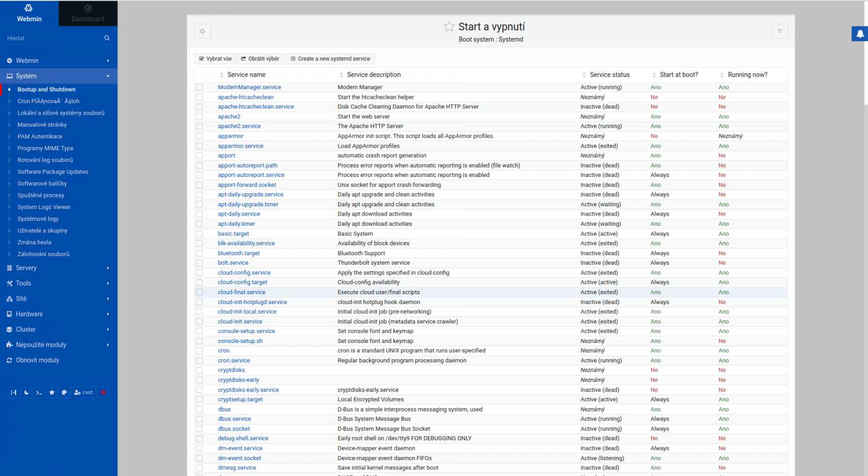This screenshot has height=476, width=868.
Task: Click the Cluster stack icon
Action: pyautogui.click(x=9, y=329)
